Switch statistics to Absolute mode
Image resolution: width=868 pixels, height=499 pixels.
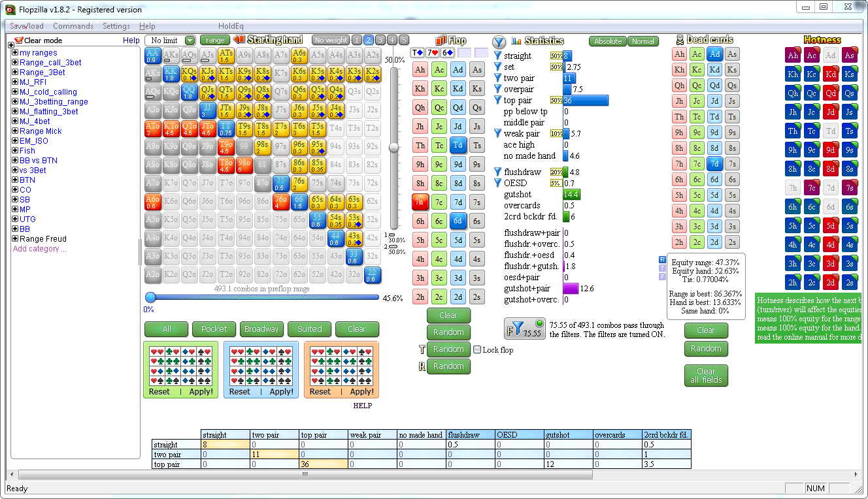coord(608,41)
